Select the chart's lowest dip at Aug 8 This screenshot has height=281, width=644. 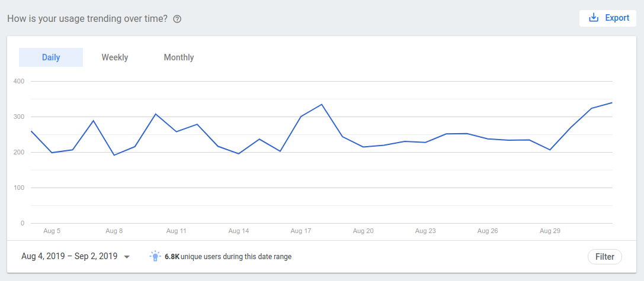pyautogui.click(x=114, y=155)
